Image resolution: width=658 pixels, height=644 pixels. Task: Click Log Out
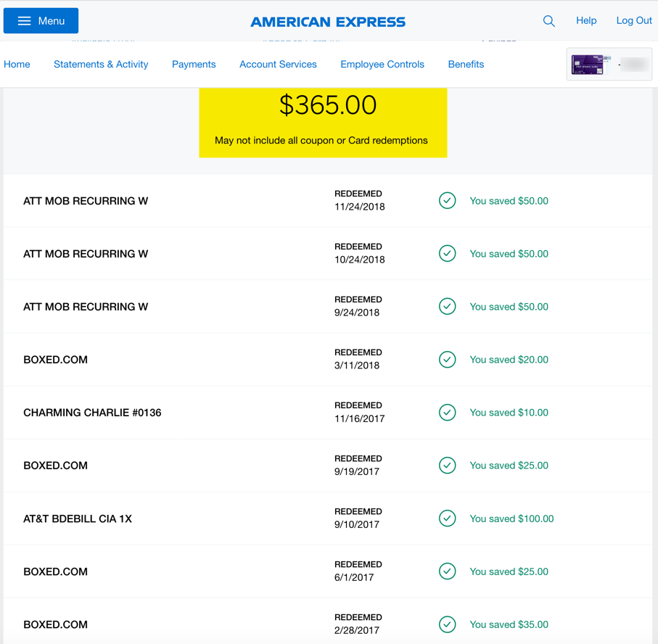pyautogui.click(x=633, y=20)
